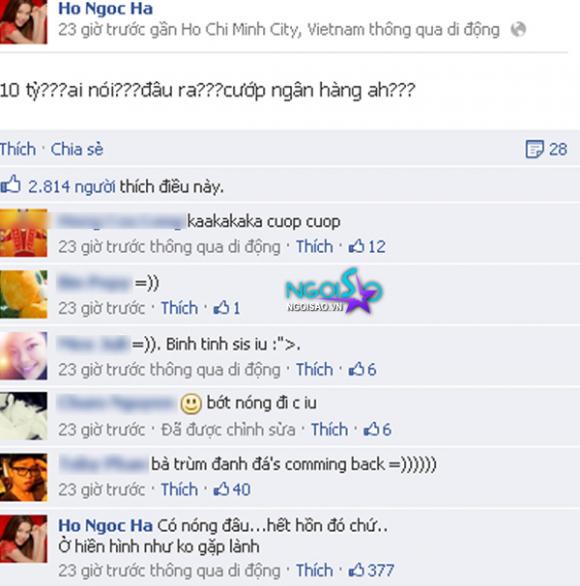Click the yellow smiley emoticon in comment
580x586 pixels.
191,404
